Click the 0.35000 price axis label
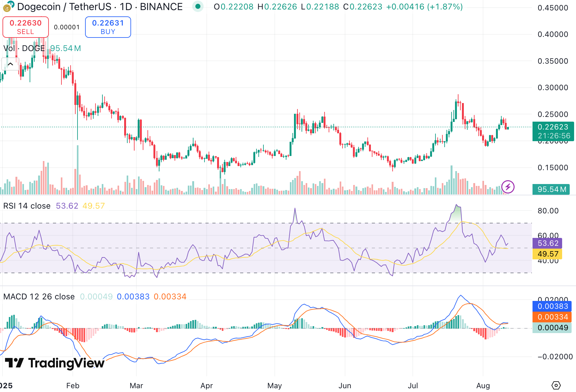The image size is (576, 392). coord(553,61)
